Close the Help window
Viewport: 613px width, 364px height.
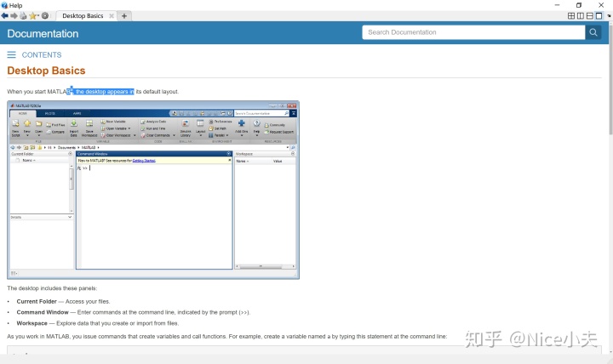(x=601, y=5)
